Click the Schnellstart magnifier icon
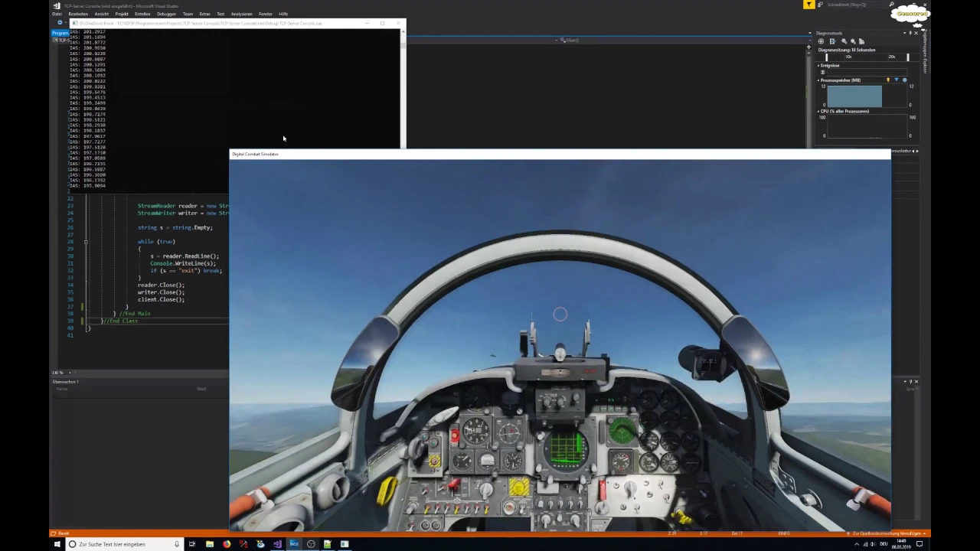This screenshot has width=980, height=551. 892,5
